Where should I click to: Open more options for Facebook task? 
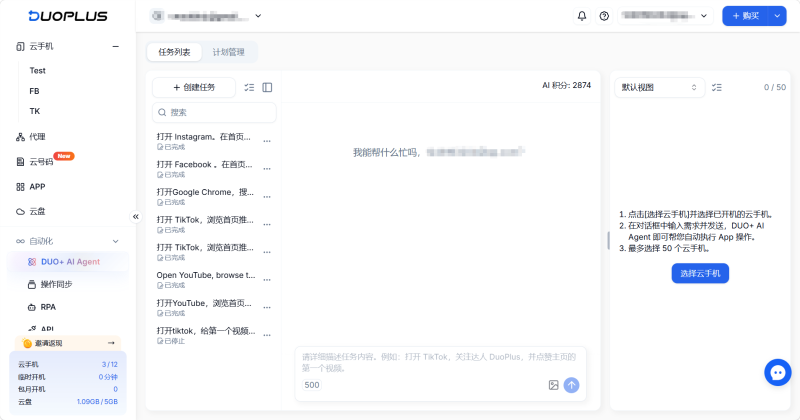(x=267, y=168)
